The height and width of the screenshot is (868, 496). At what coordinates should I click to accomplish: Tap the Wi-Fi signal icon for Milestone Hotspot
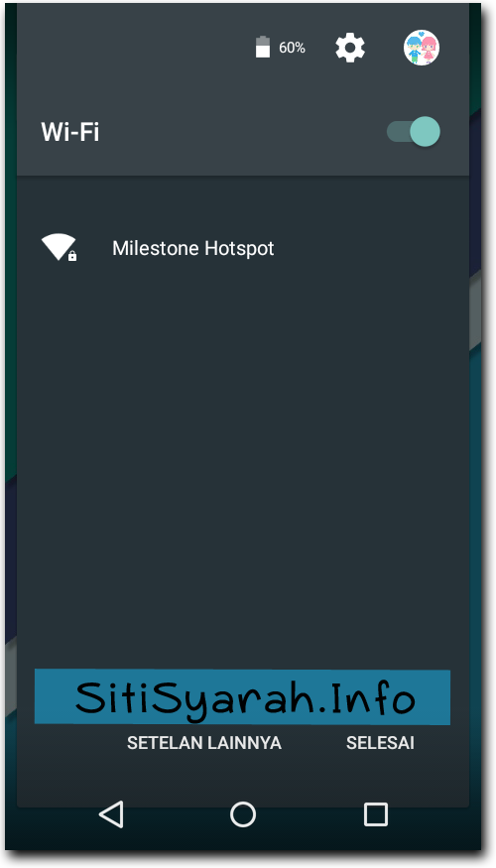click(x=59, y=247)
